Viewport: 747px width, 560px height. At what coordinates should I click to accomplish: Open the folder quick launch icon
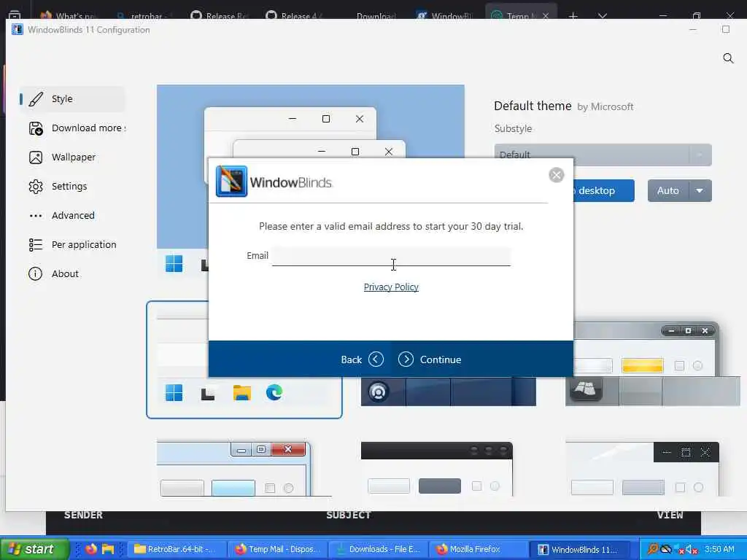[108, 549]
